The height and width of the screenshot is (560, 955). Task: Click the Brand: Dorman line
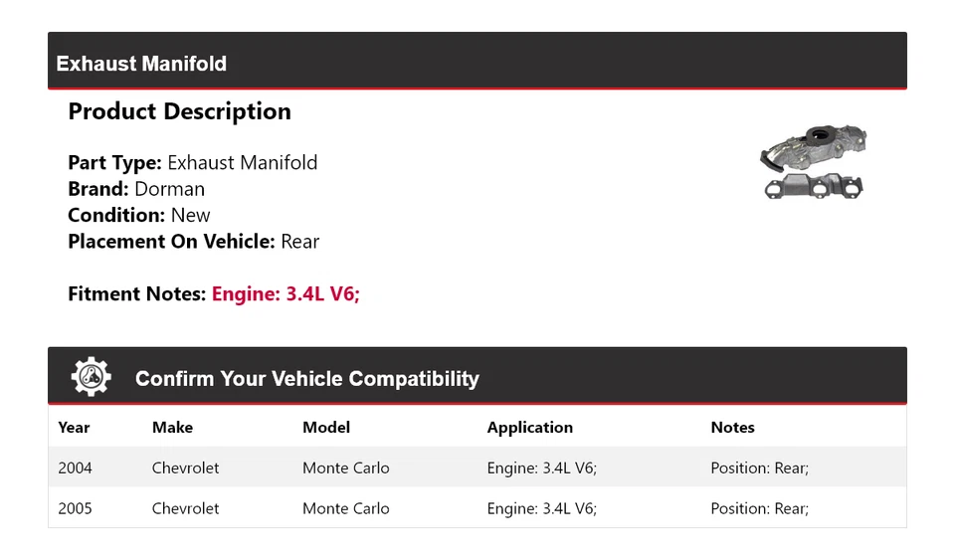pyautogui.click(x=136, y=189)
